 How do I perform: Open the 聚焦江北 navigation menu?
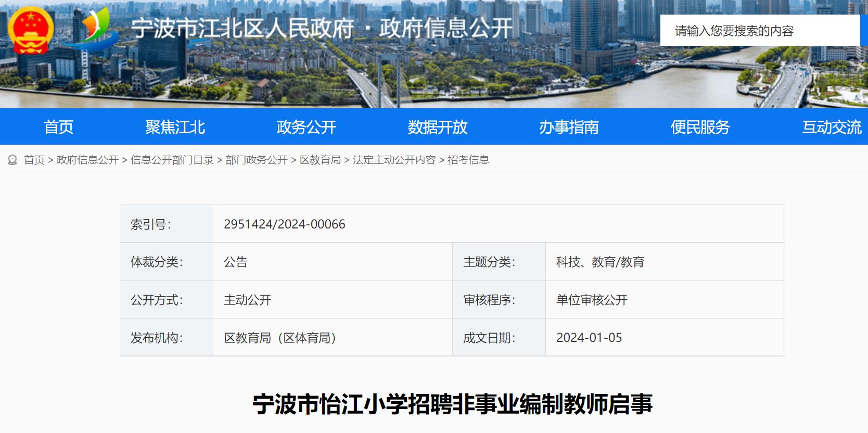point(175,127)
